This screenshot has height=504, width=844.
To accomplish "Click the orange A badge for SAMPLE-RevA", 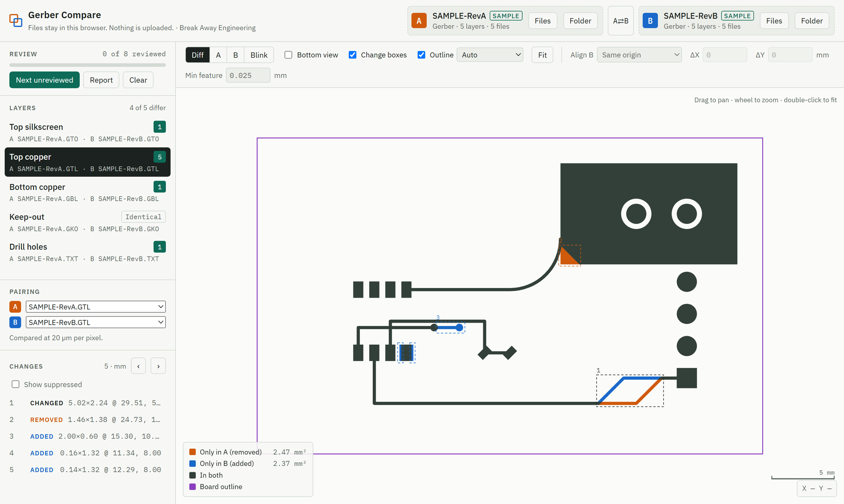I will 419,21.
